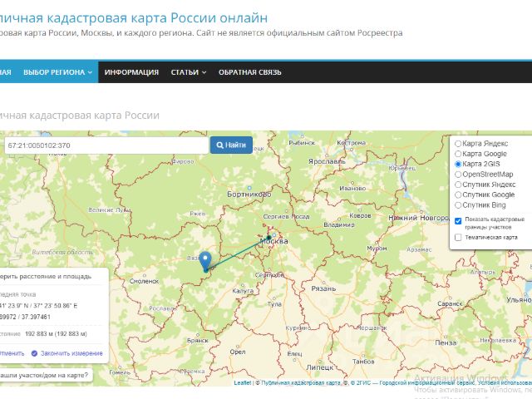Image resolution: width=532 pixels, height=399 pixels.
Task: Click the cadastral number search field
Action: click(106, 145)
